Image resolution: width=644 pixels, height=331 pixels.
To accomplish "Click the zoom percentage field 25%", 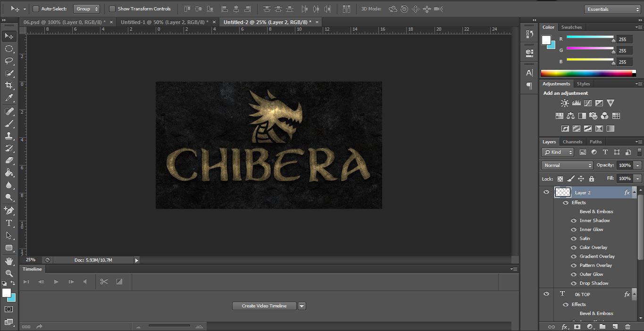I will click(x=31, y=260).
